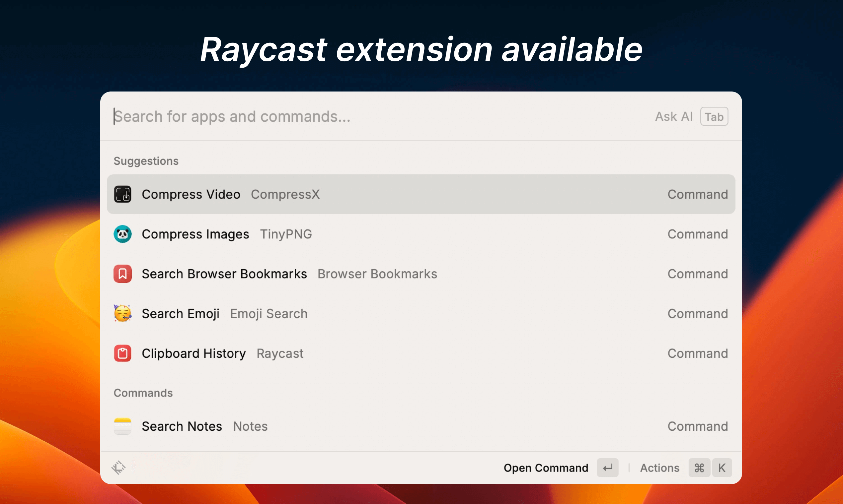Select the Compress Video command

pyautogui.click(x=421, y=194)
